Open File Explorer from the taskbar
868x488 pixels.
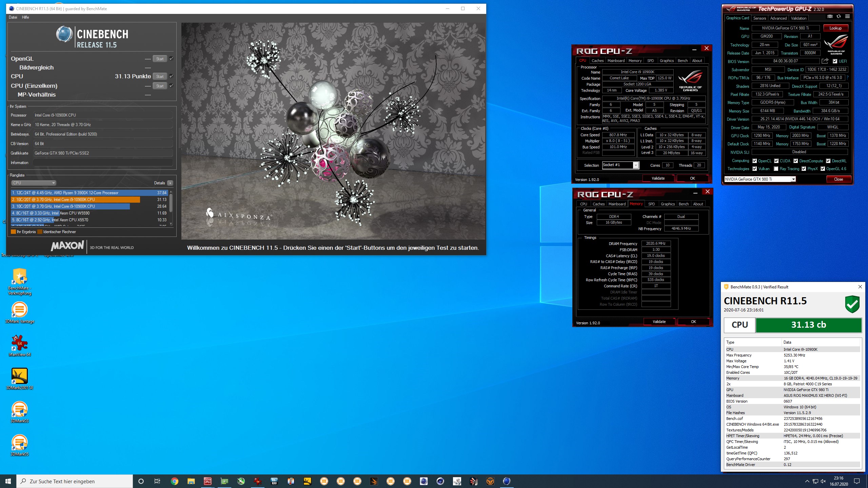point(191,481)
